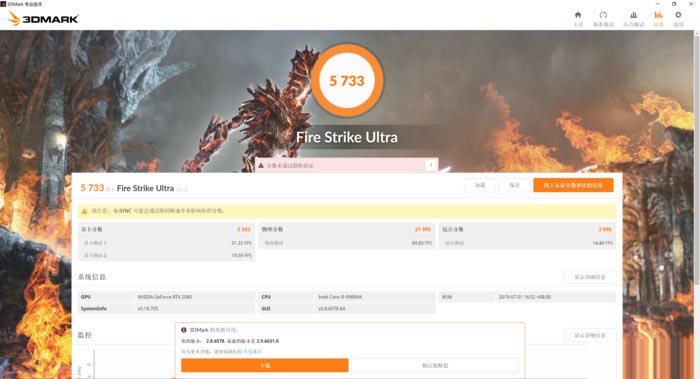Click the Save button in result header

[514, 185]
